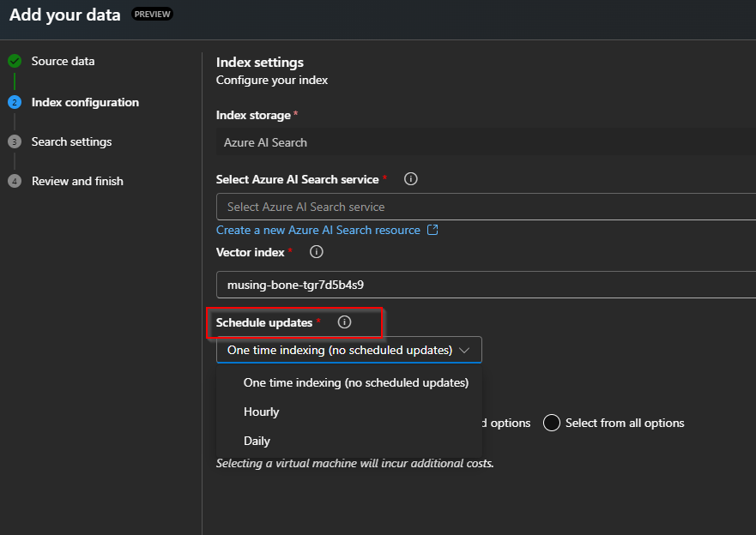Click the external link icon after Create new resource

[432, 230]
